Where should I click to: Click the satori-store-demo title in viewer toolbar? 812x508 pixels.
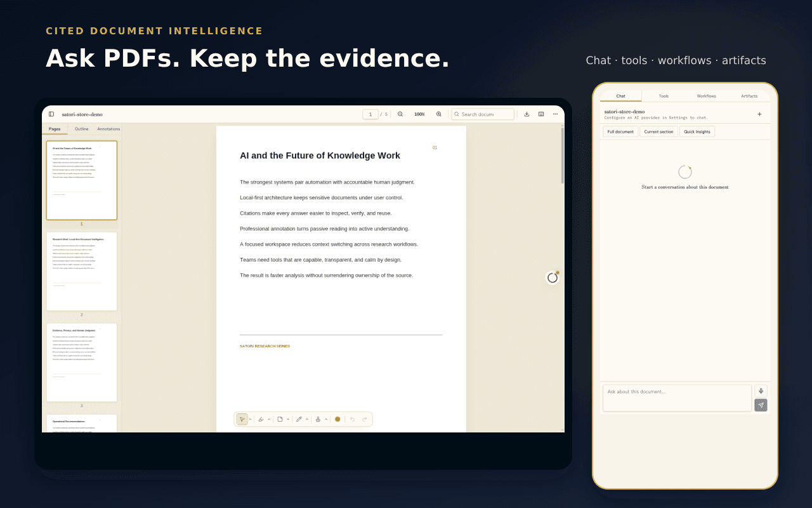pyautogui.click(x=82, y=114)
